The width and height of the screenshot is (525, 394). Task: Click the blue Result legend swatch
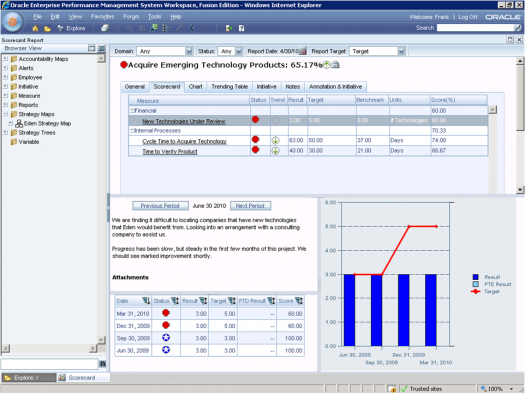475,277
